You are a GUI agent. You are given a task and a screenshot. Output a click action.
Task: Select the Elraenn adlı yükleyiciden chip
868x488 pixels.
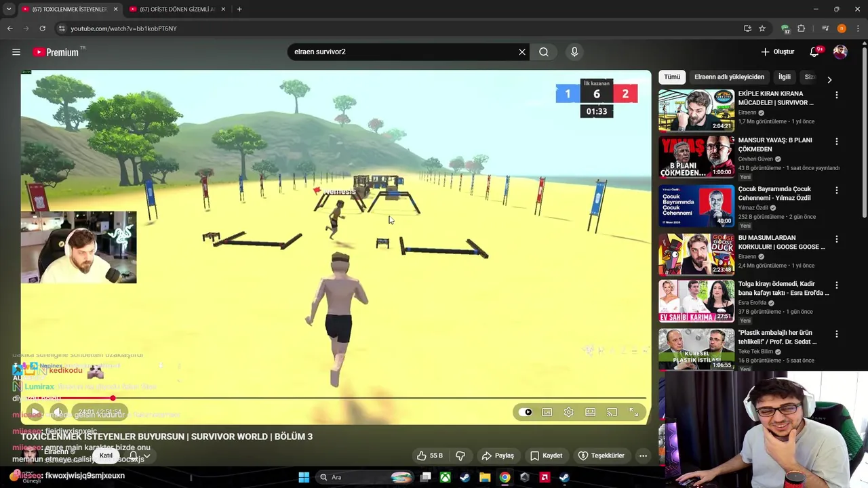point(729,77)
